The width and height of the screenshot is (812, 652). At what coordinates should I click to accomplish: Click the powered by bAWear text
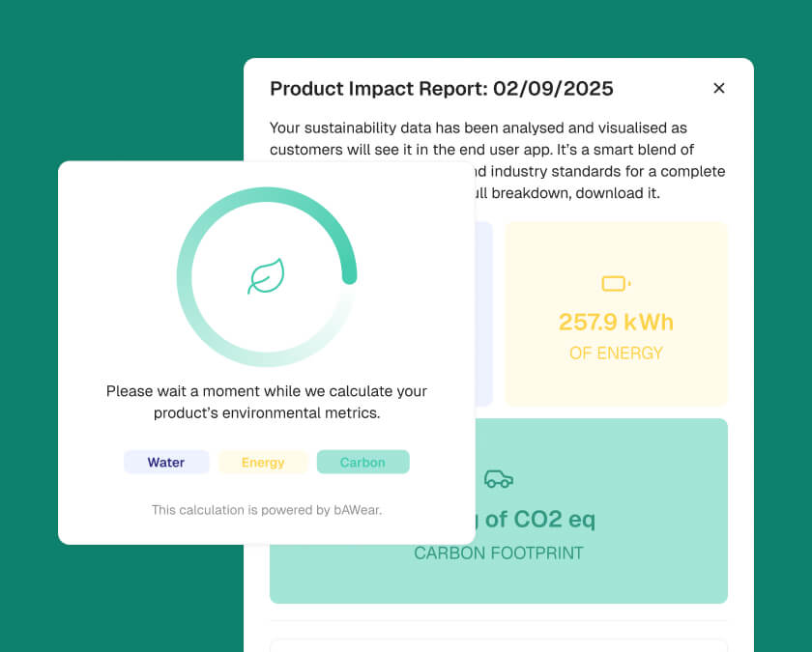point(267,510)
